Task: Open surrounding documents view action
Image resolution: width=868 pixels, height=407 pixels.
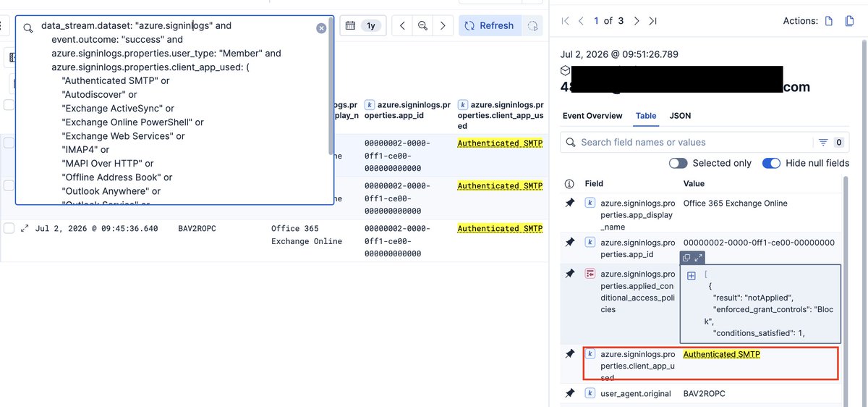Action: (850, 21)
